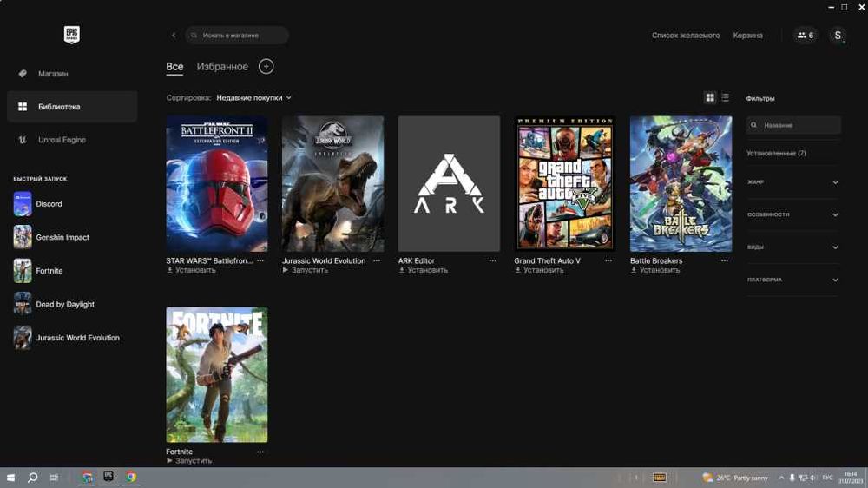Open STAR WARS Battlefront II cover
868x488 pixels.
pos(217,184)
